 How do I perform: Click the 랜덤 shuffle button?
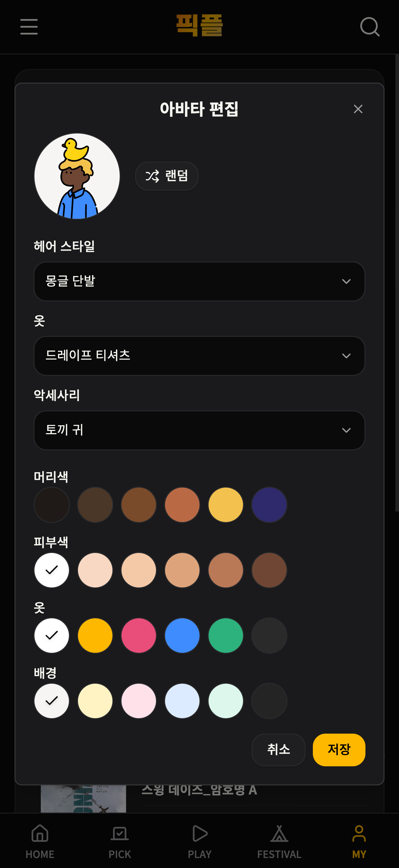[167, 176]
